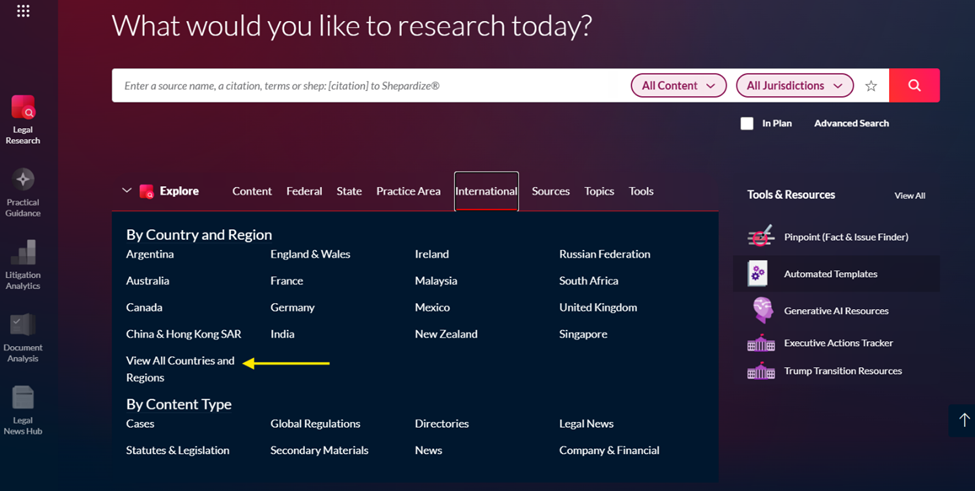Select Malaysia country link
This screenshot has width=975, height=491.
(x=436, y=281)
